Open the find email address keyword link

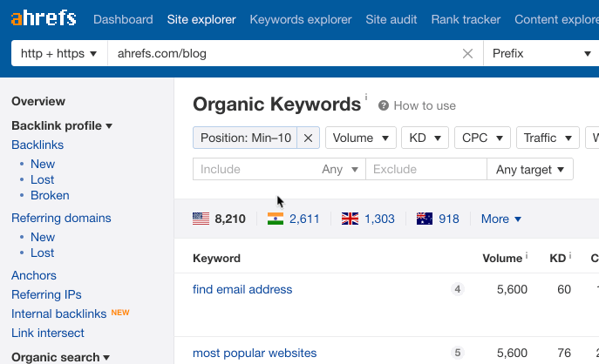pyautogui.click(x=242, y=289)
